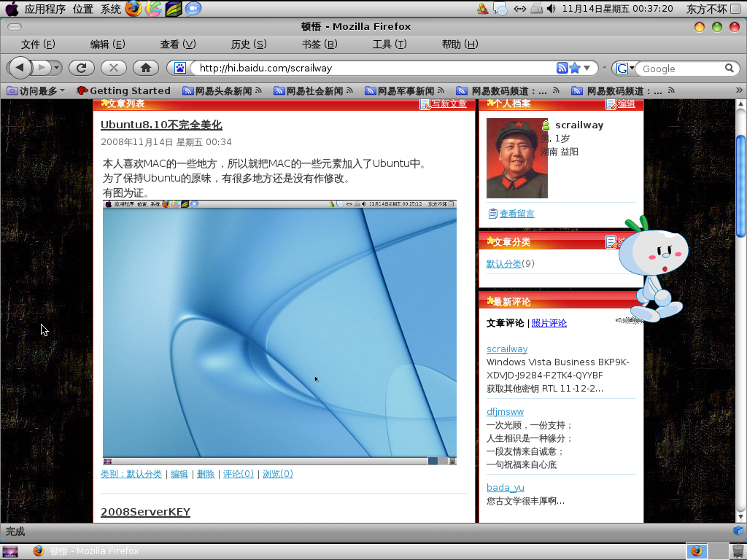Expand the URL bar history dropdown

(587, 68)
